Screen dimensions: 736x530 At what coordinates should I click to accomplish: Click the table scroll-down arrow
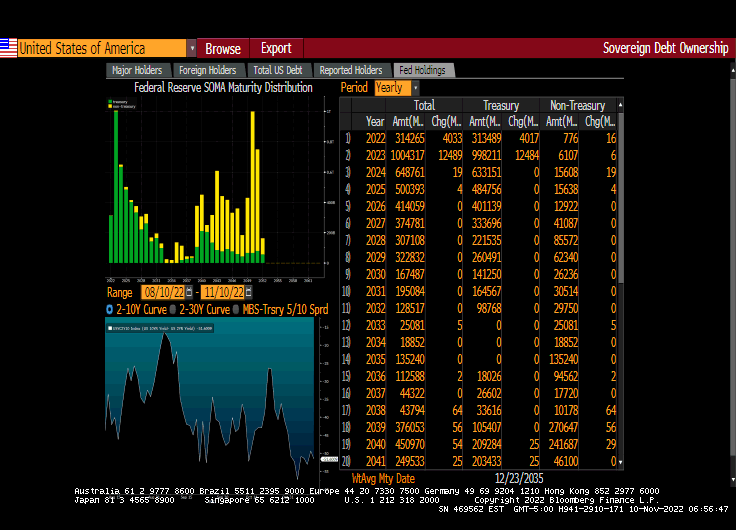pyautogui.click(x=620, y=462)
